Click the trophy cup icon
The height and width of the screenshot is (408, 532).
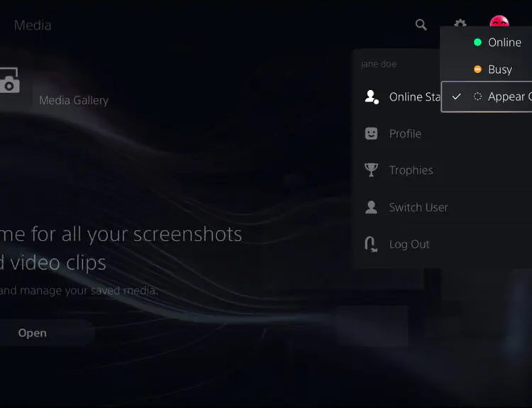tap(371, 170)
